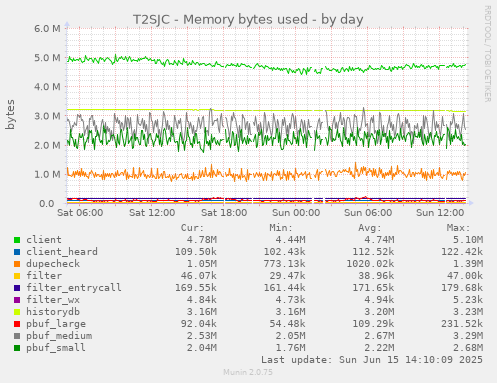This screenshot has height=383, width=497.
Task: Select the 'filter_wx' legend label
Action: click(x=53, y=300)
